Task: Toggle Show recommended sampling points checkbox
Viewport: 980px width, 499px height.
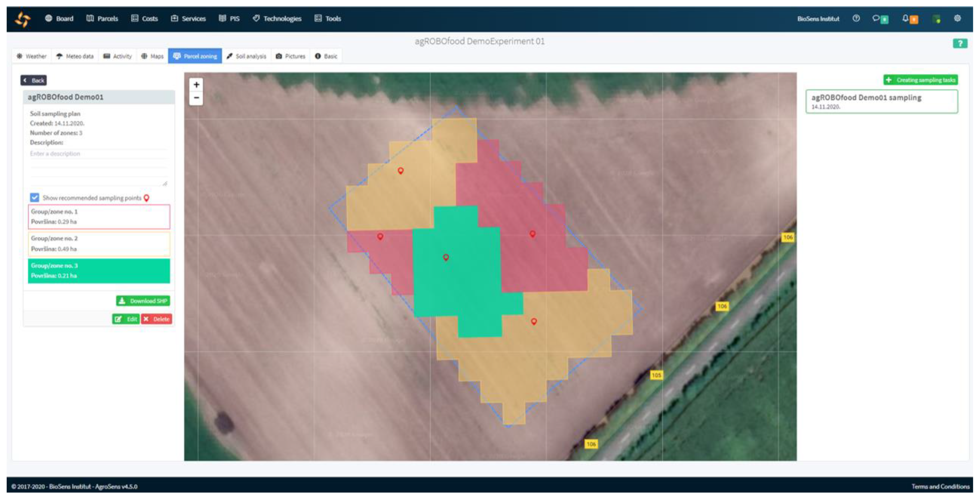Action: (x=35, y=197)
